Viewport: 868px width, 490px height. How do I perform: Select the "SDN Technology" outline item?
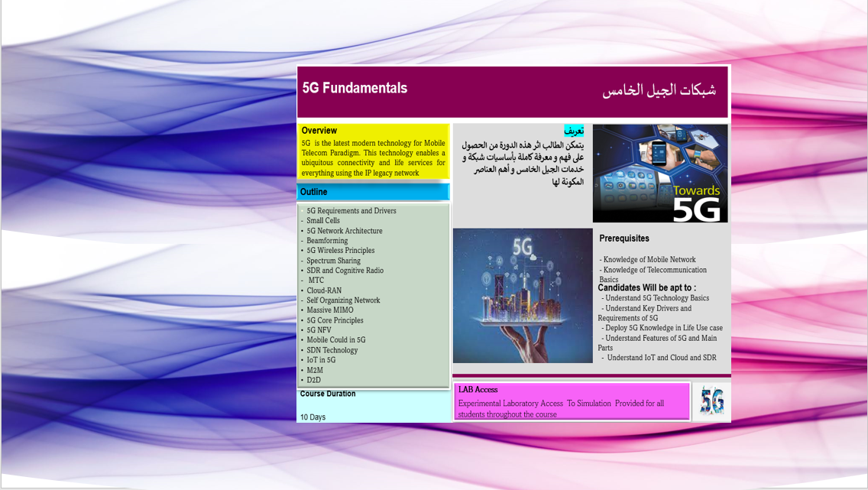pos(332,350)
